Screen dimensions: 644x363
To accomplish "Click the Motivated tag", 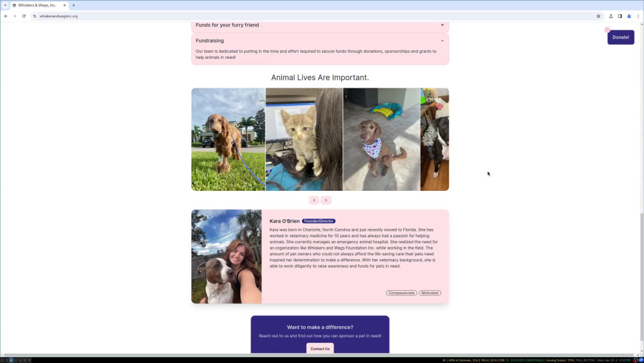I will 430,293.
